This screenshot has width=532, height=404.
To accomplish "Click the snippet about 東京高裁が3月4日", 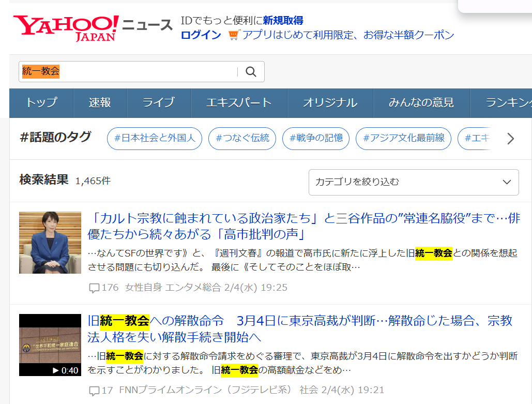I will [302, 363].
